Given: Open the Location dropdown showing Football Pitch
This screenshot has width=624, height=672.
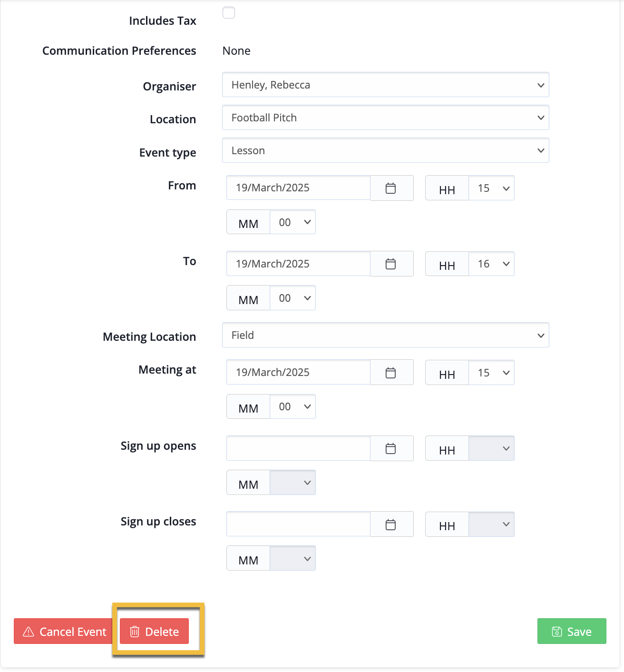Looking at the screenshot, I should [x=385, y=118].
